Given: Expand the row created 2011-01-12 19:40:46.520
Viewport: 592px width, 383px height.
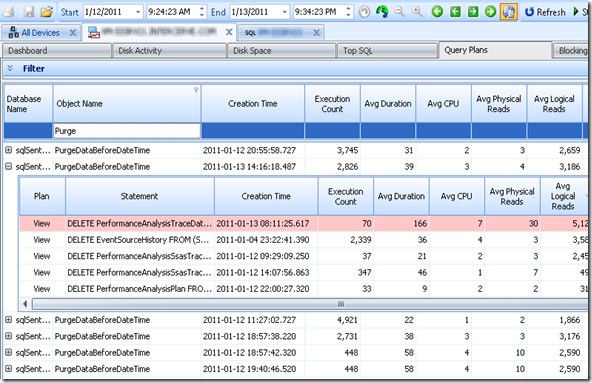Looking at the screenshot, I should coord(8,368).
